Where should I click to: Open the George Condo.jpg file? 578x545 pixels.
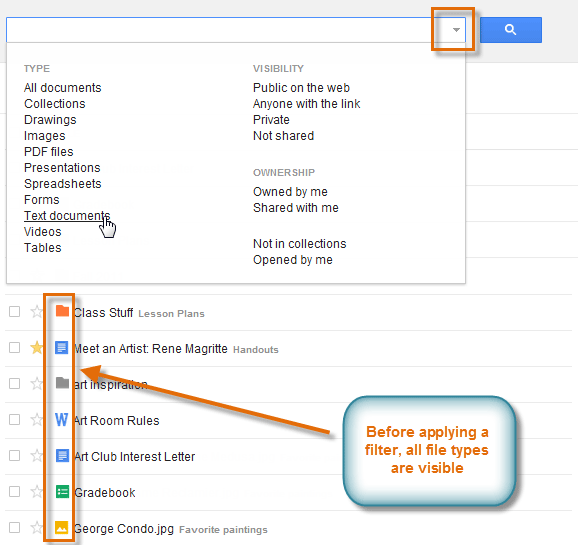[123, 528]
